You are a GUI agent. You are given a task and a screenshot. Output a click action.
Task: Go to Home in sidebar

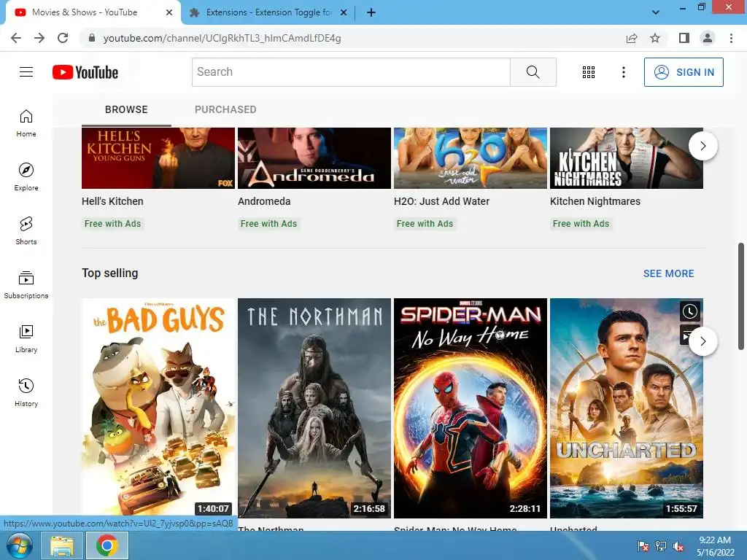(26, 123)
